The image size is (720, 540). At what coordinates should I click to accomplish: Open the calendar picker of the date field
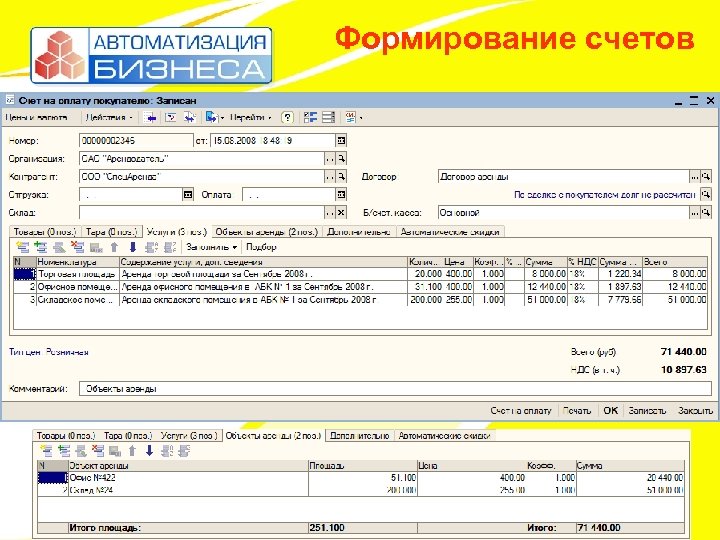(x=341, y=141)
